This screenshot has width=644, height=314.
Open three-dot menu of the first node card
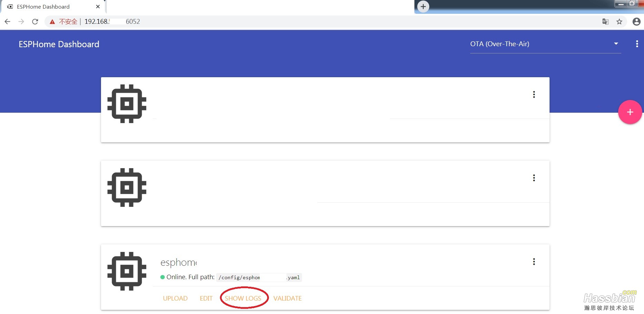point(534,94)
